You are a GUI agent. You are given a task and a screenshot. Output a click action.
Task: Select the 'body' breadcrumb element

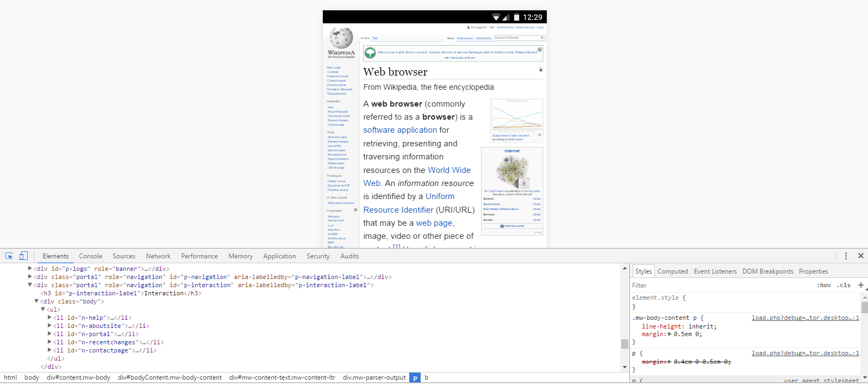(x=32, y=377)
